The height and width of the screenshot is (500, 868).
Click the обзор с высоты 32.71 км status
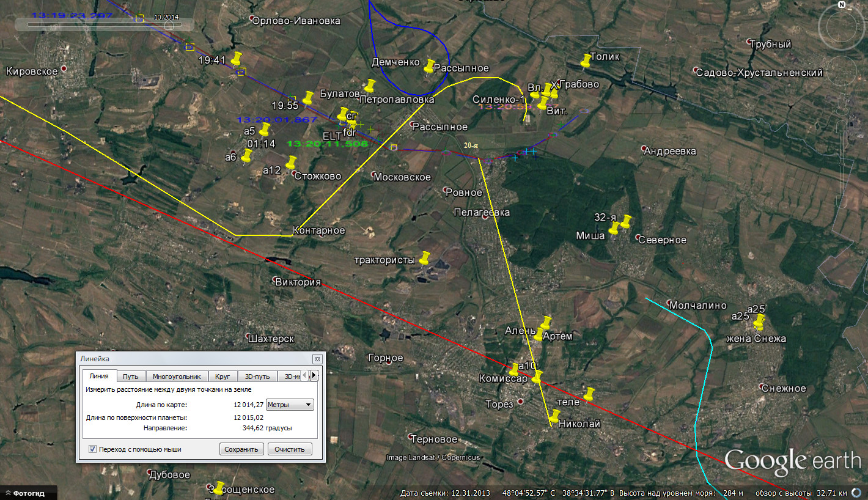point(801,493)
